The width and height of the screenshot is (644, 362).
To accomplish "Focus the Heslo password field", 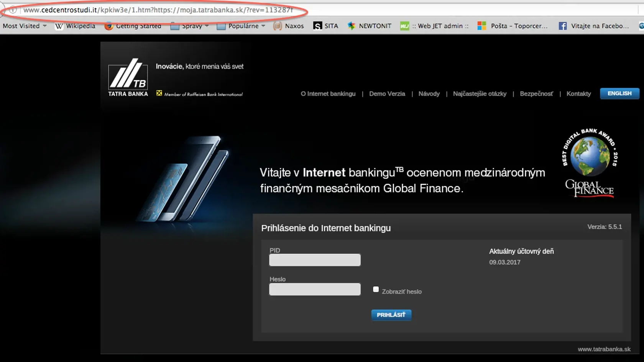I will coord(315,289).
